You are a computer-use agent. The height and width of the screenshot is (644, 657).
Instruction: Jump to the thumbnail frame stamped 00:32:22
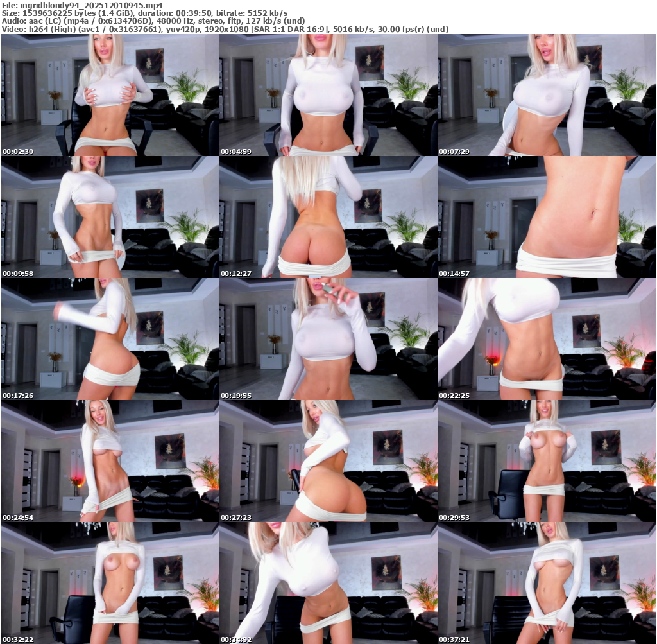point(110,583)
